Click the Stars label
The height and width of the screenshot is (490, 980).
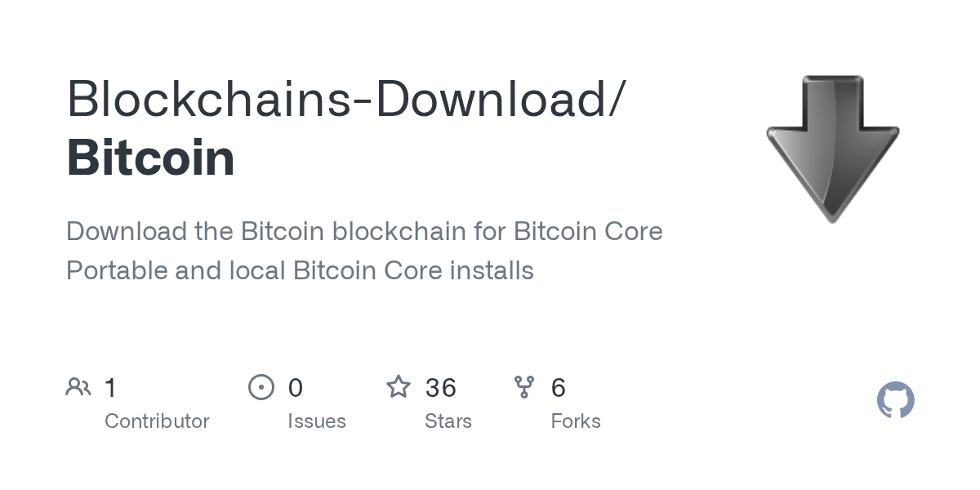click(448, 421)
